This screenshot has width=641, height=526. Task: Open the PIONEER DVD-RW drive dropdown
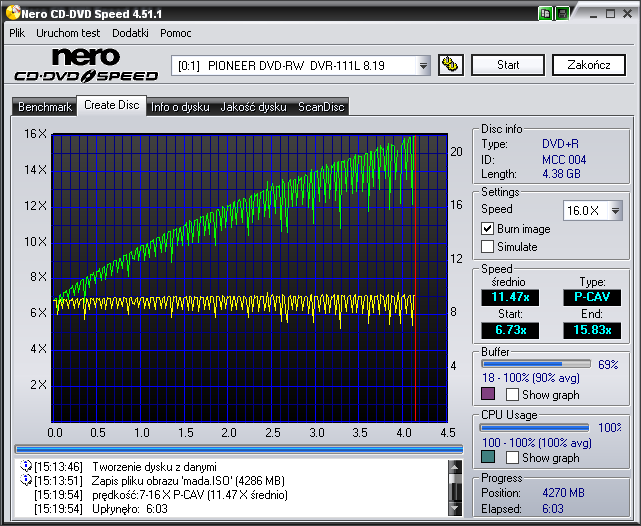click(423, 65)
